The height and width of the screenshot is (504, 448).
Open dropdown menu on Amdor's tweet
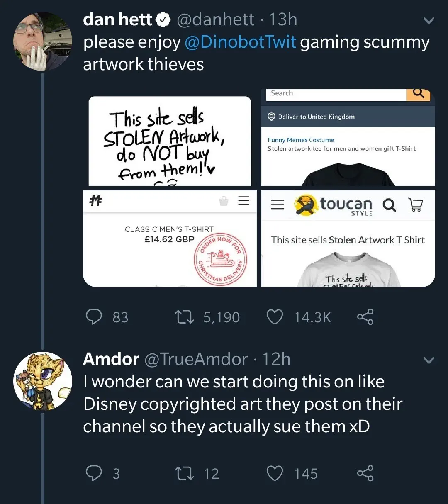(429, 360)
